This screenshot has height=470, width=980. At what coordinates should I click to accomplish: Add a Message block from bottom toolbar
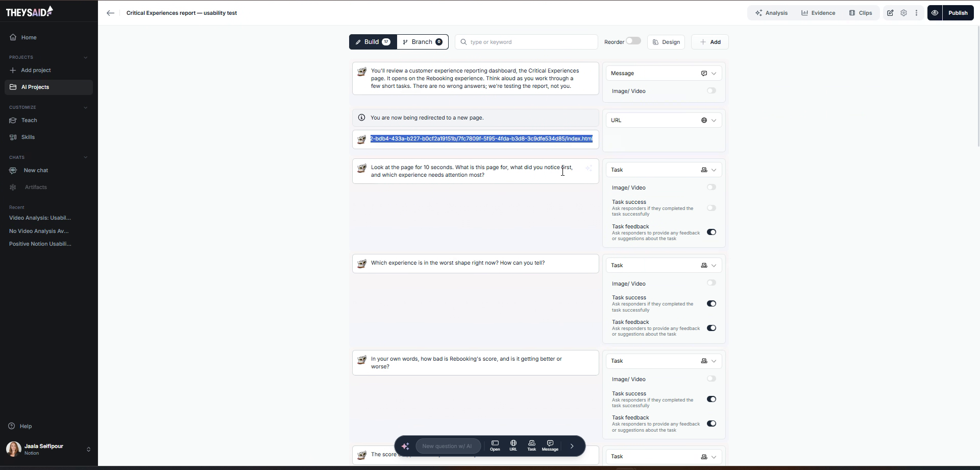click(x=550, y=446)
